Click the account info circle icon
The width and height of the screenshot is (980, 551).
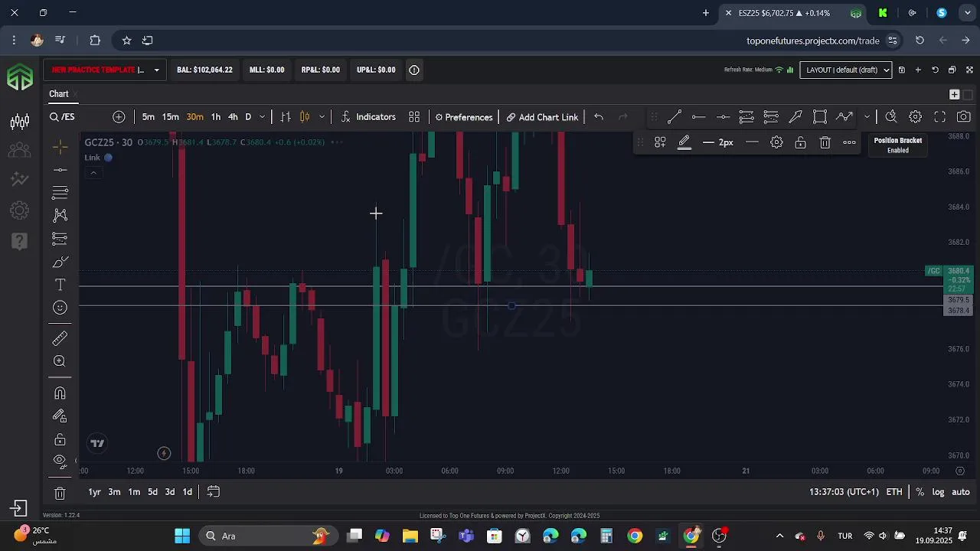click(414, 70)
